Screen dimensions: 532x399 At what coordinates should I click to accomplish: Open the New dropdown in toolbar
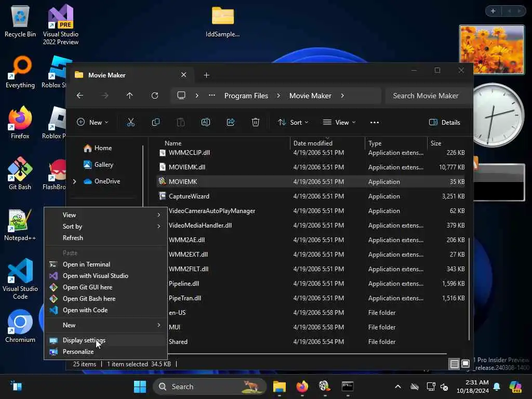point(92,123)
